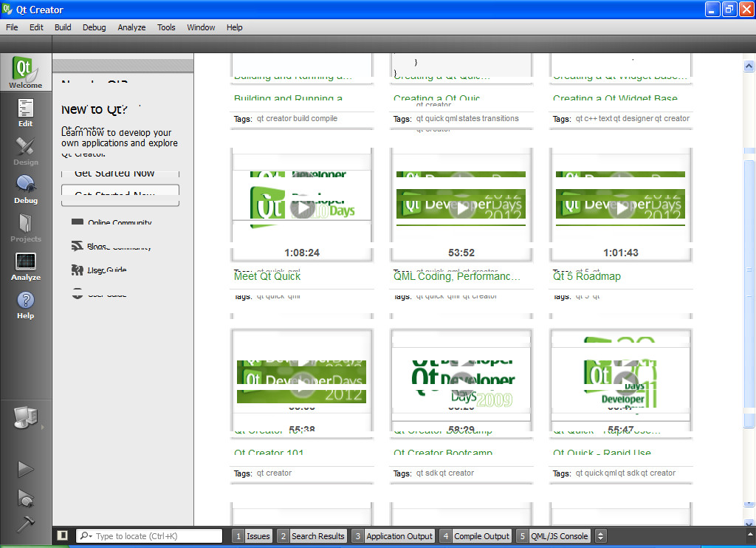756x548 pixels.
Task: Open the output panes dropdown arrows
Action: pyautogui.click(x=600, y=536)
